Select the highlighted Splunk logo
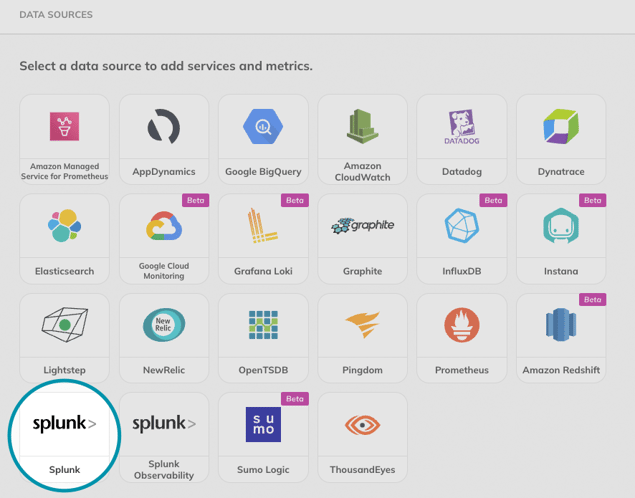 click(x=64, y=424)
